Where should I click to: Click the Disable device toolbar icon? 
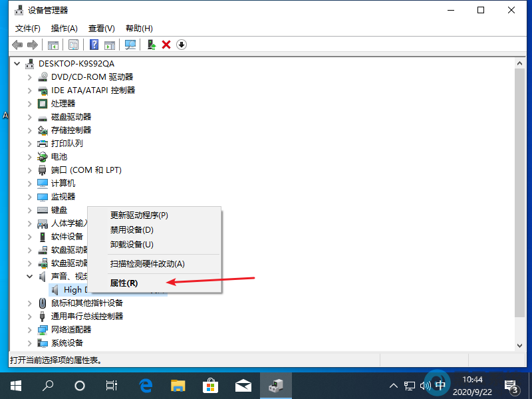(x=181, y=45)
